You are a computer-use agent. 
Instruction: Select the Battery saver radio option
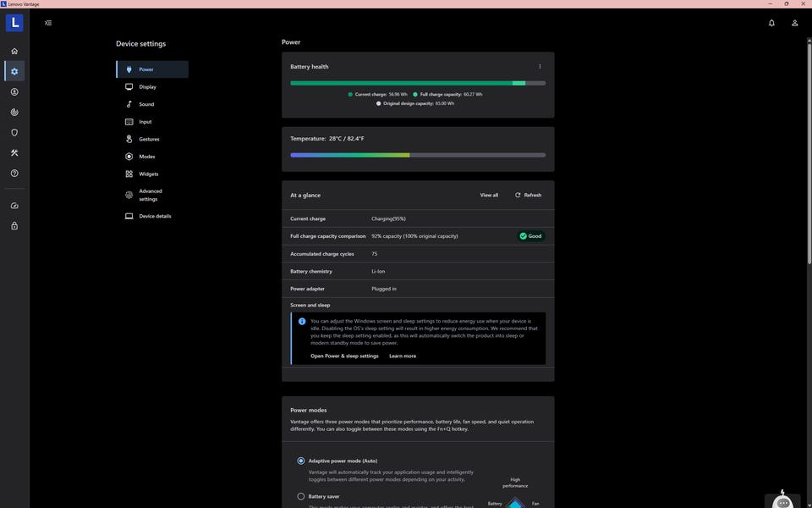[301, 497]
